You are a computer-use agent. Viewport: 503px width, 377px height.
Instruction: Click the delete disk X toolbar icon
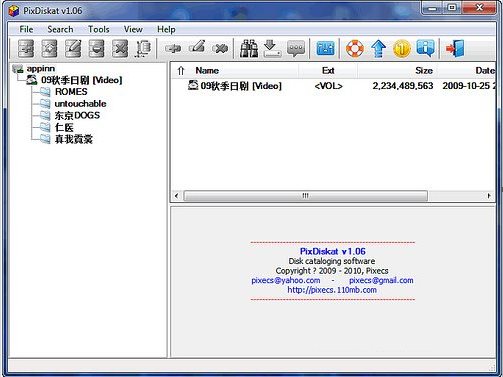pos(120,49)
